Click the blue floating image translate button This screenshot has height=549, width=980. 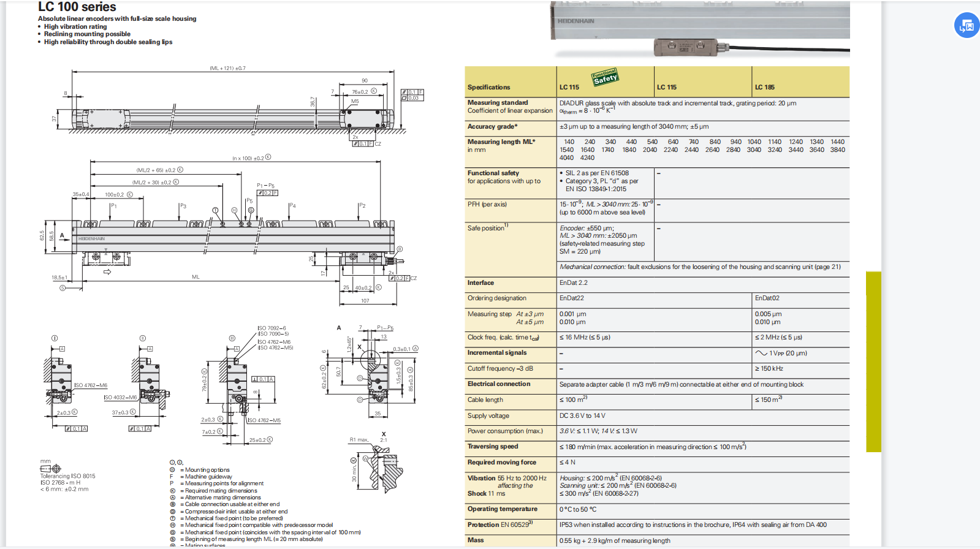click(x=967, y=25)
